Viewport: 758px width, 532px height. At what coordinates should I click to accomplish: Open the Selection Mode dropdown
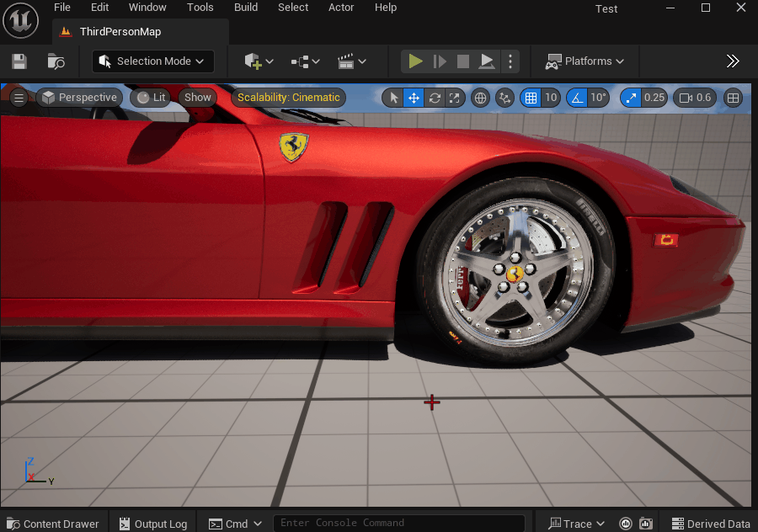pyautogui.click(x=152, y=61)
